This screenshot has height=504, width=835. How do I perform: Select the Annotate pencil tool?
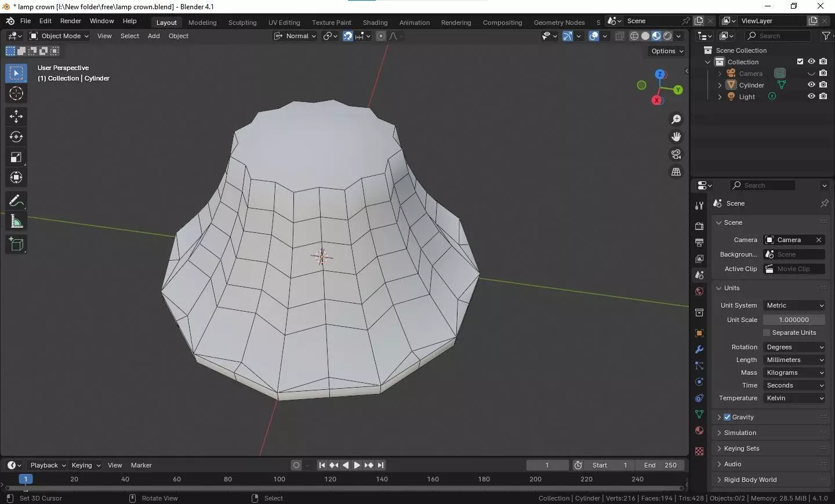tap(16, 201)
